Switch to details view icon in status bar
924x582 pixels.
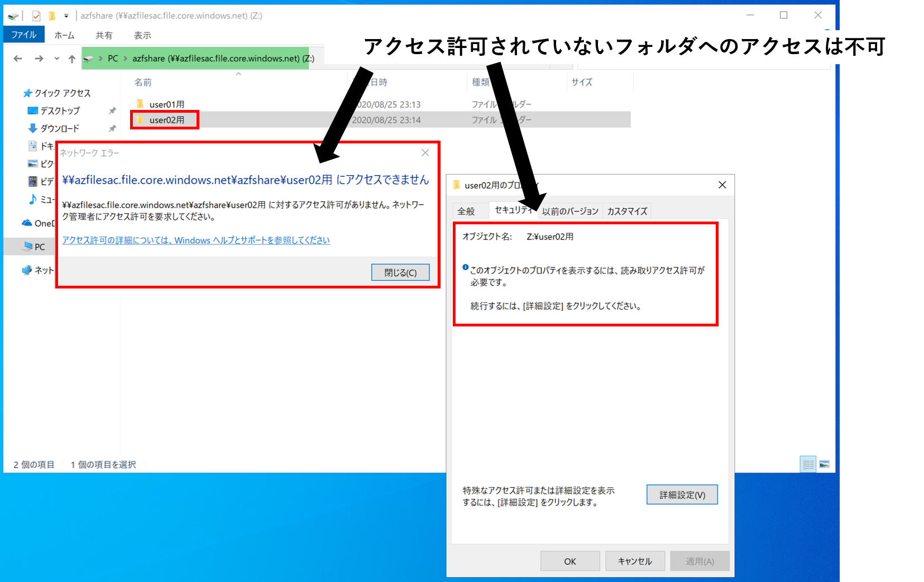click(x=808, y=464)
